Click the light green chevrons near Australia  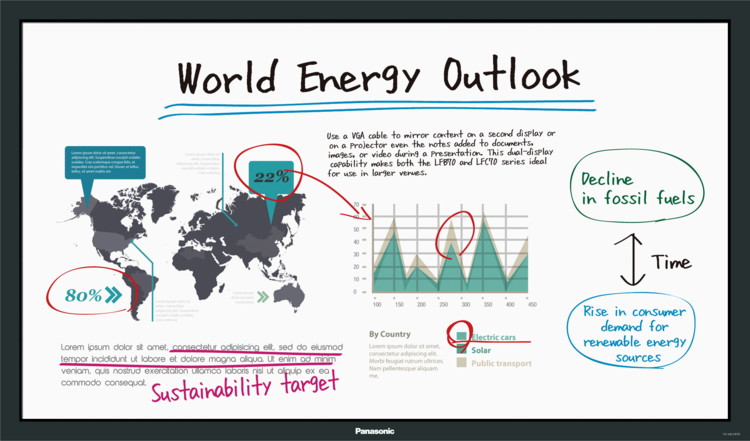(263, 296)
